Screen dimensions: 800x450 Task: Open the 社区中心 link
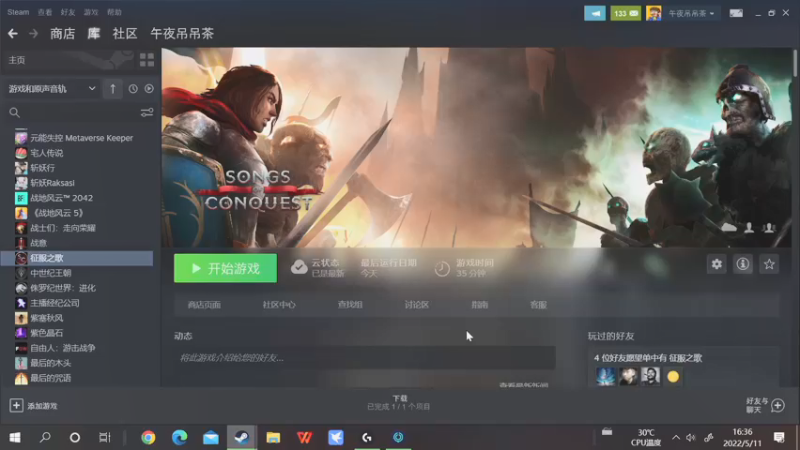[279, 305]
